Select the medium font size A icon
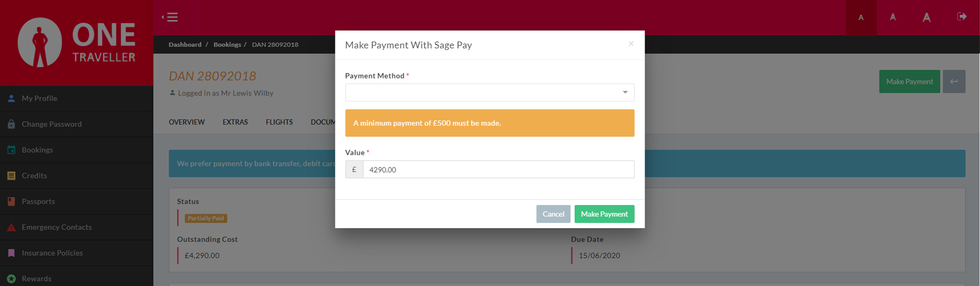The width and height of the screenshot is (980, 286). (x=893, y=18)
